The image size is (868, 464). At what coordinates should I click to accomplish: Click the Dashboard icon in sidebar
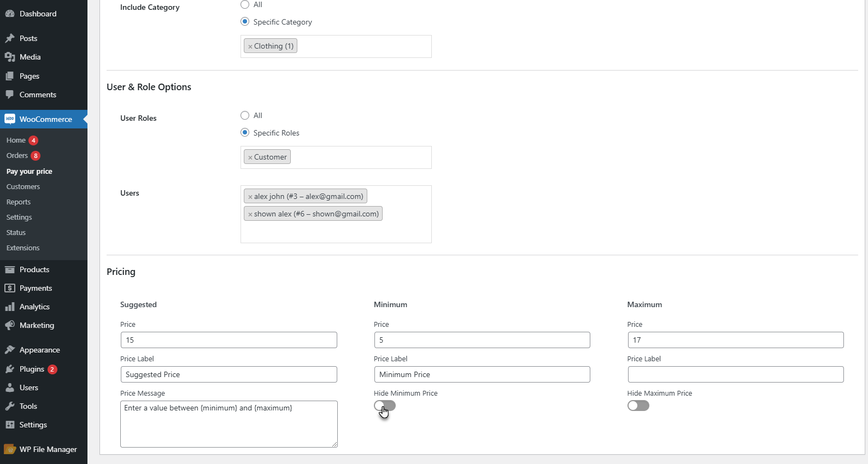point(10,14)
